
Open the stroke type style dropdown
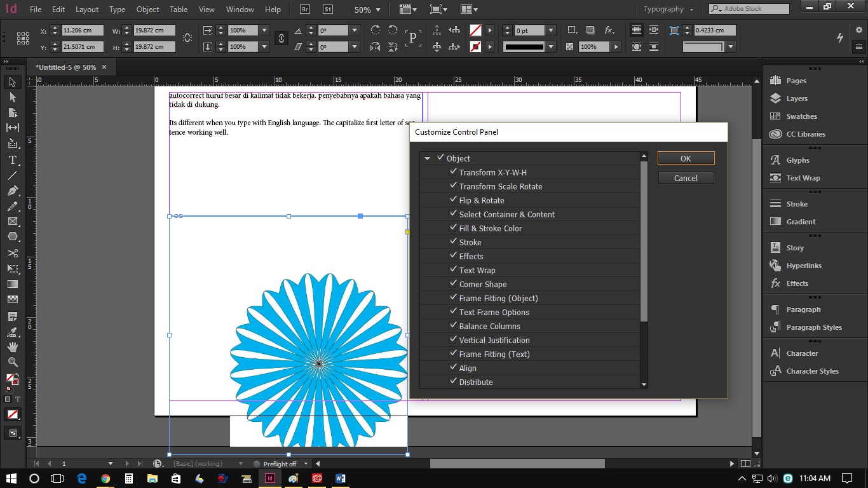click(x=552, y=47)
